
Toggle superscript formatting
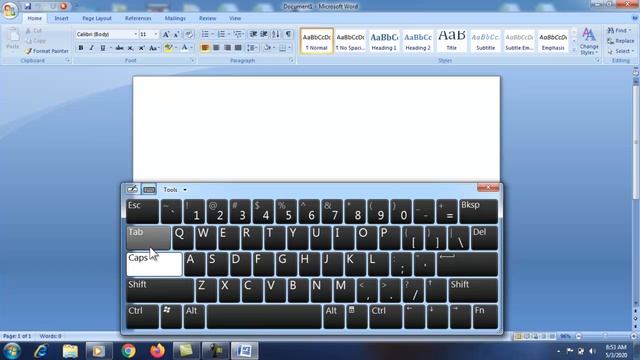[141, 48]
